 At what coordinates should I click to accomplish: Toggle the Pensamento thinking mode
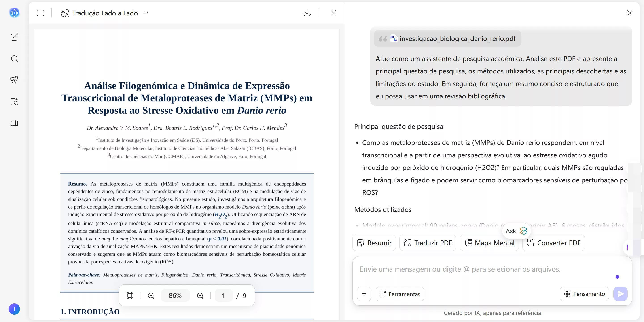coord(584,294)
